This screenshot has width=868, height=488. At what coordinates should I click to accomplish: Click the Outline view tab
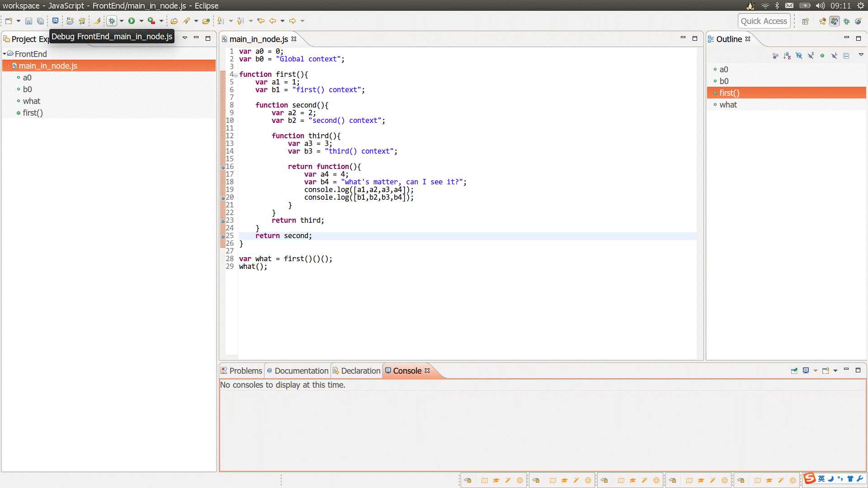(729, 39)
